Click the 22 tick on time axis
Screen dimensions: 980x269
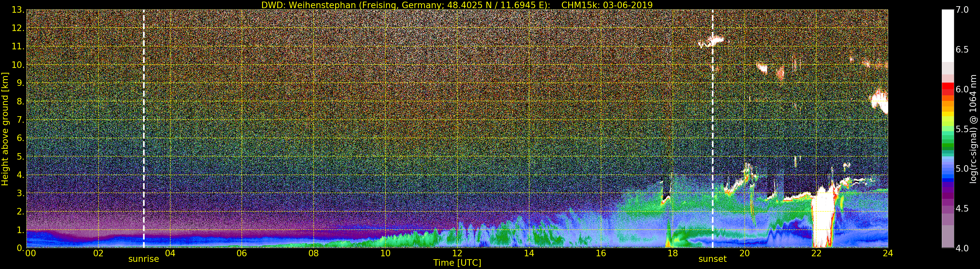click(x=816, y=253)
